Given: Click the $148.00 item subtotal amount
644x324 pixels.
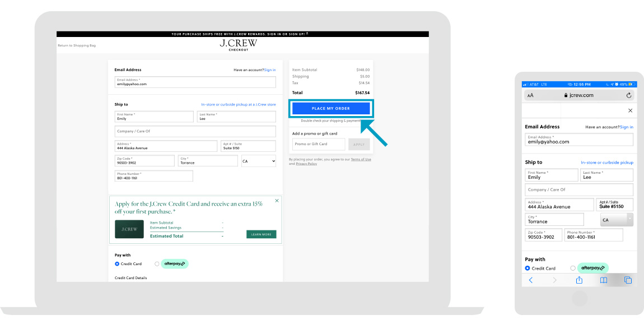Looking at the screenshot, I should coord(363,70).
